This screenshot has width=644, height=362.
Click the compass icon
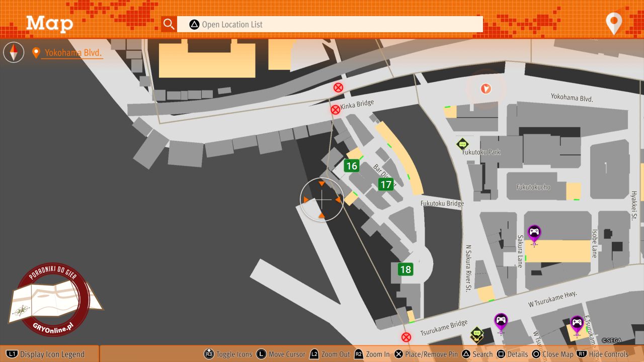tap(14, 52)
